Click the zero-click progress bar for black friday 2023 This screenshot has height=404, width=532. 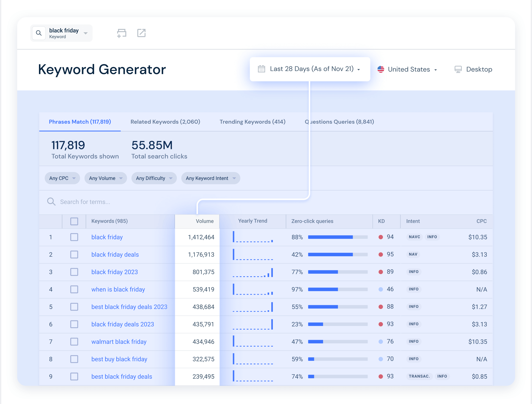(337, 272)
